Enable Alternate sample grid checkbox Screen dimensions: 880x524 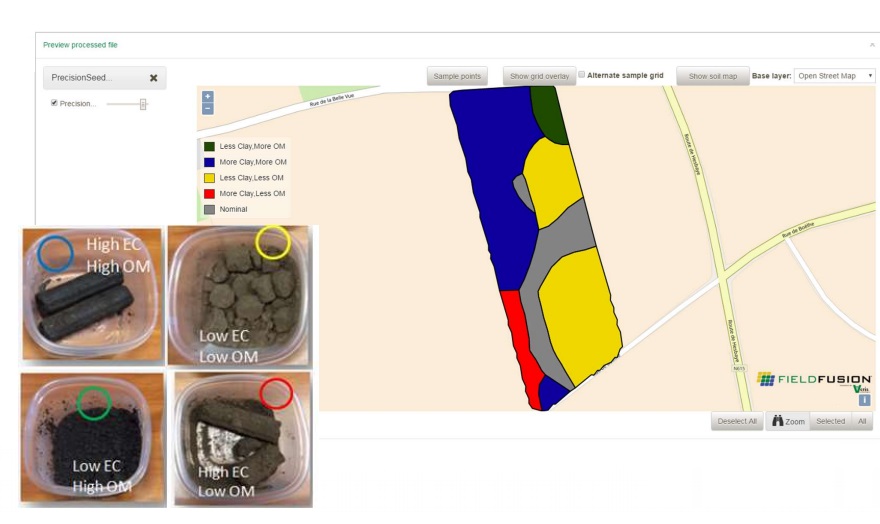pyautogui.click(x=581, y=75)
